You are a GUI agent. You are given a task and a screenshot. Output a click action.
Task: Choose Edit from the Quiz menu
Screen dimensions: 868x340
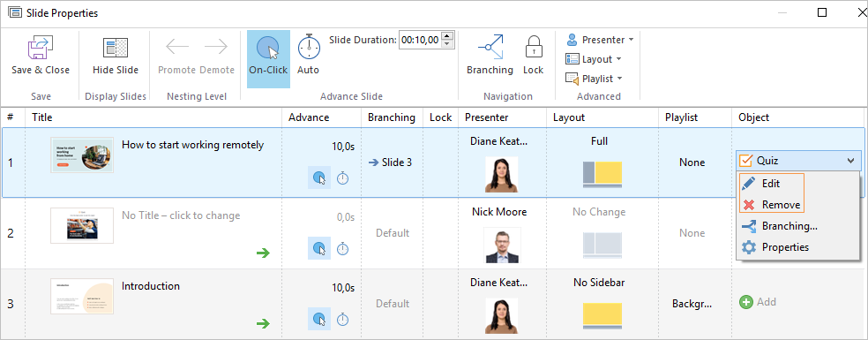[x=771, y=183]
